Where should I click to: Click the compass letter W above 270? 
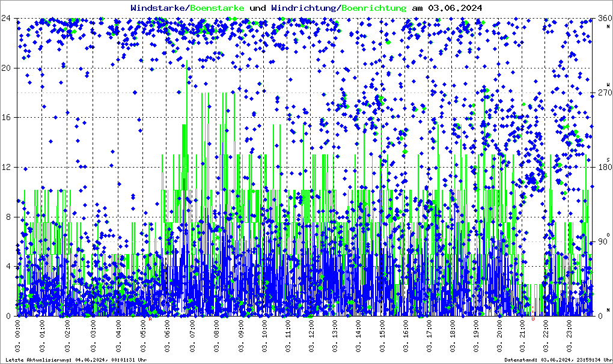[x=608, y=84]
